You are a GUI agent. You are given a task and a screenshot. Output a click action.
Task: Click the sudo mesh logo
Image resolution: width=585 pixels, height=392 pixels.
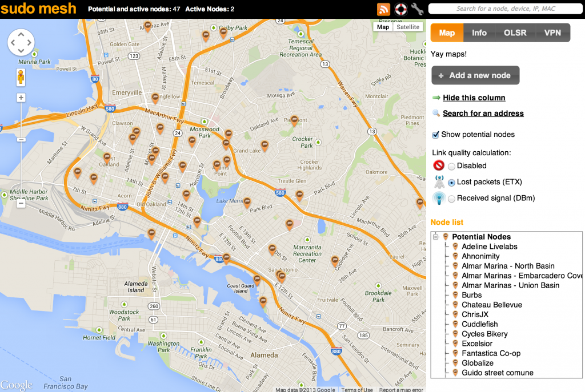click(x=38, y=9)
